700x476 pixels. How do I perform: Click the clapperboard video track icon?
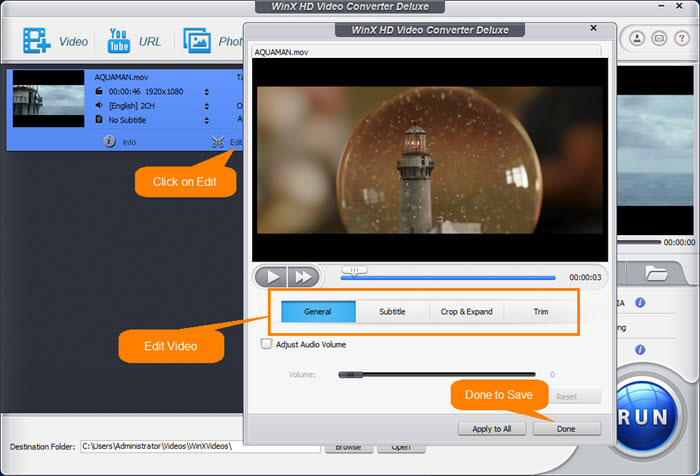coord(99,91)
